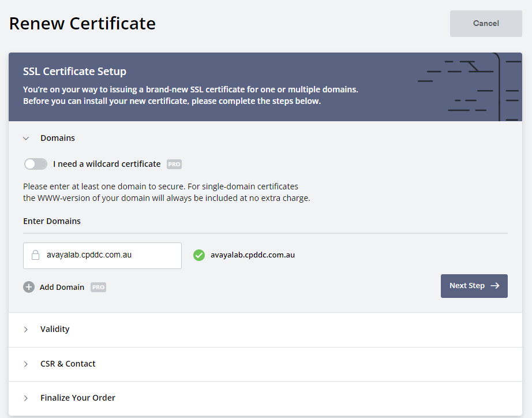Screen dimensions: 532x418
Task: Proceed with the Next Step button
Action: (474, 286)
